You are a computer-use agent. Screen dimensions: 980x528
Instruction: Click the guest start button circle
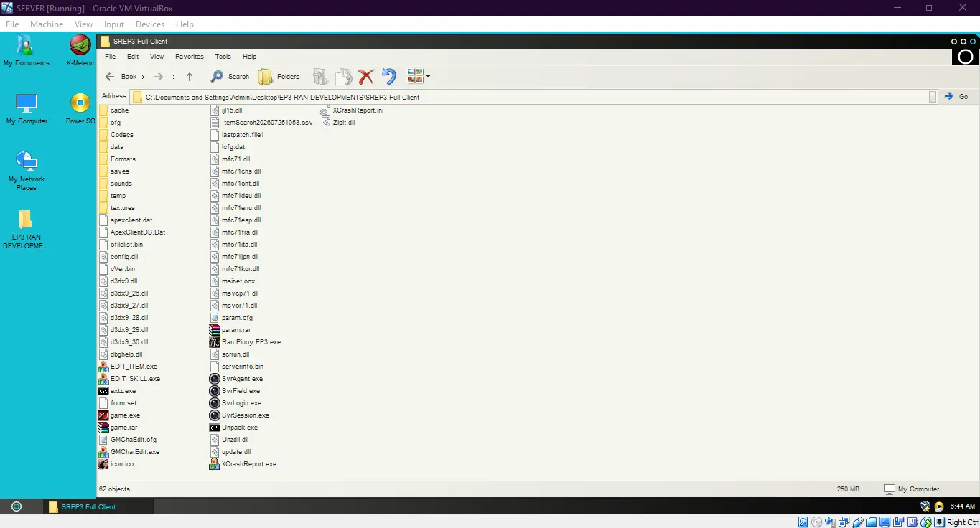point(17,506)
